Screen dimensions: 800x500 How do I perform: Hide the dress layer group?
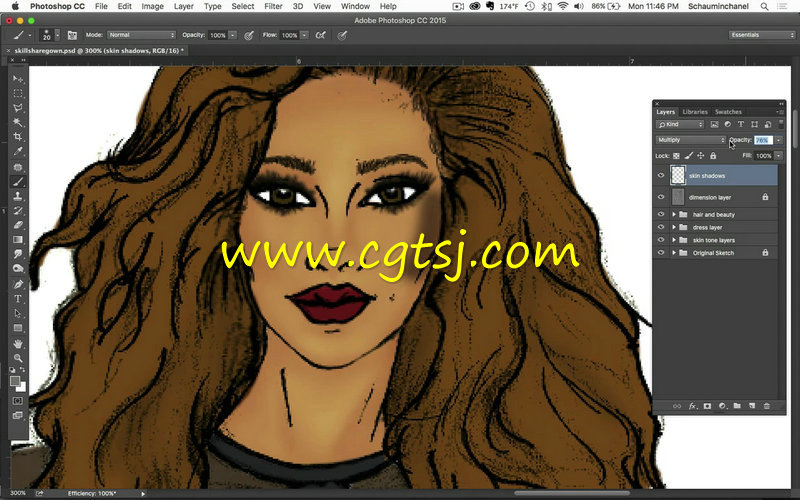(661, 227)
